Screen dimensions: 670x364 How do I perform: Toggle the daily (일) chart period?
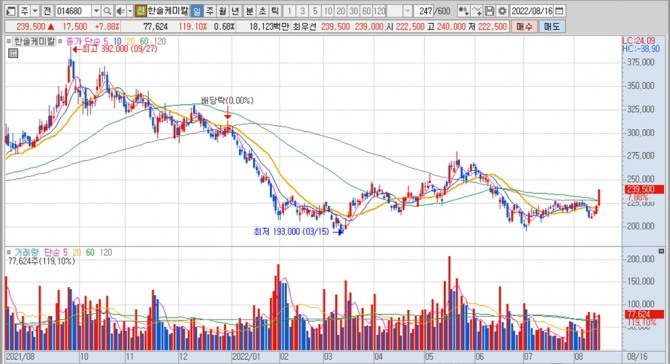point(197,11)
